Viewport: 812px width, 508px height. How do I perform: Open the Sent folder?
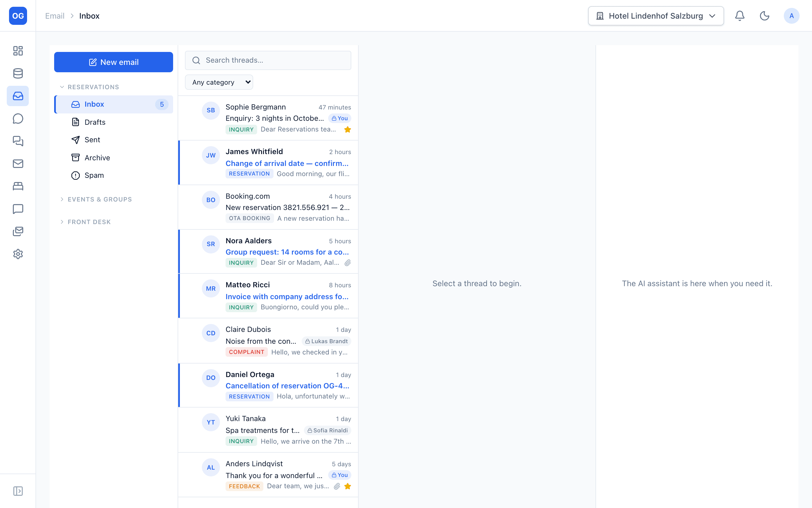[113, 140]
